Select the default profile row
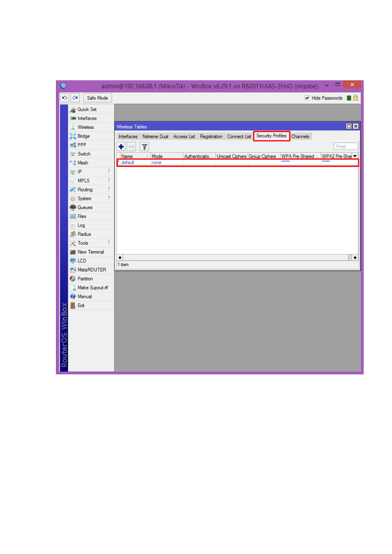Screen dimensions: 392x554 (x=237, y=163)
